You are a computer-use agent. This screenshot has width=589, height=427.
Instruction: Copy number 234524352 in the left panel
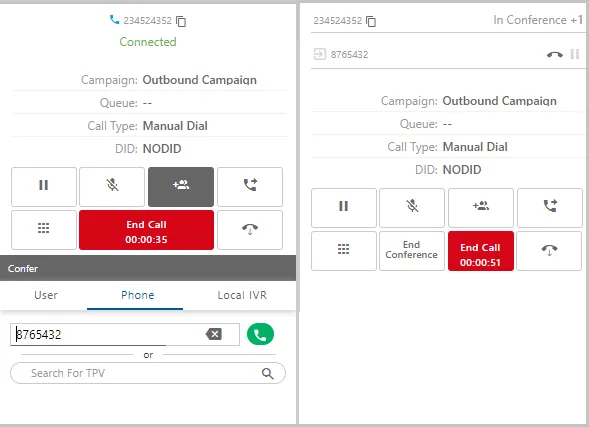tap(181, 21)
